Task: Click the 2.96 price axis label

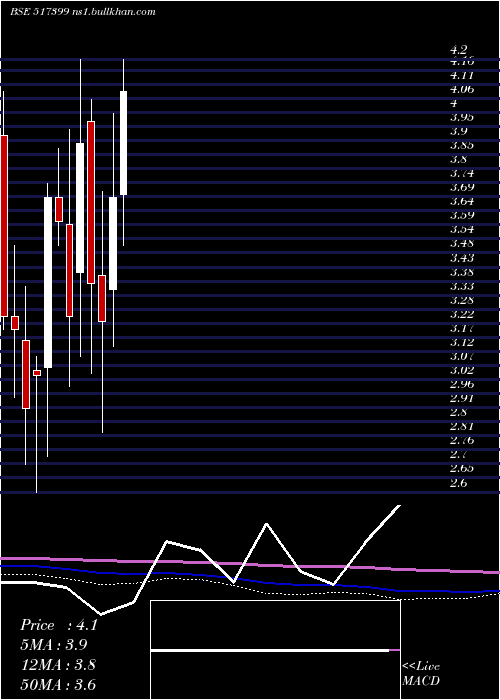Action: [x=462, y=384]
